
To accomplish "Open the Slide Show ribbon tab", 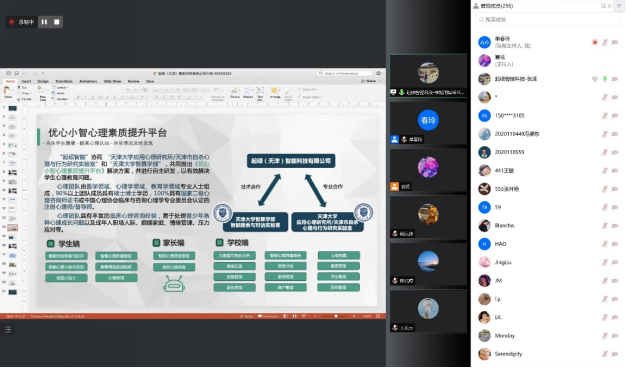I will point(112,81).
